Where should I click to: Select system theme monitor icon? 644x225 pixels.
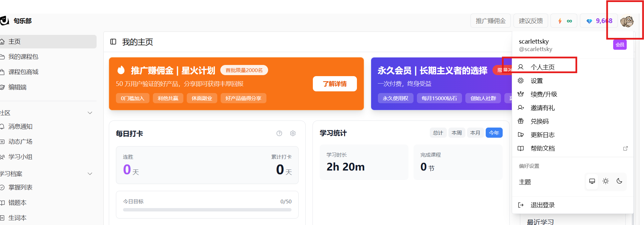tap(592, 181)
